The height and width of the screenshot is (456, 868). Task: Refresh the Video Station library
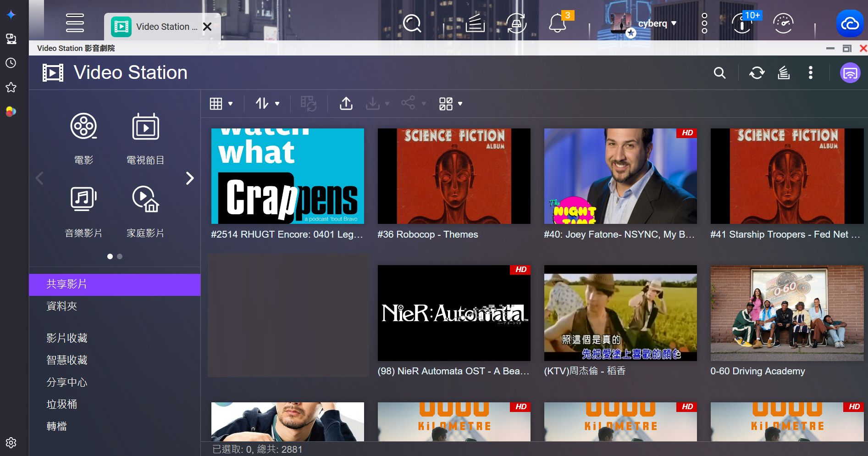pos(757,73)
